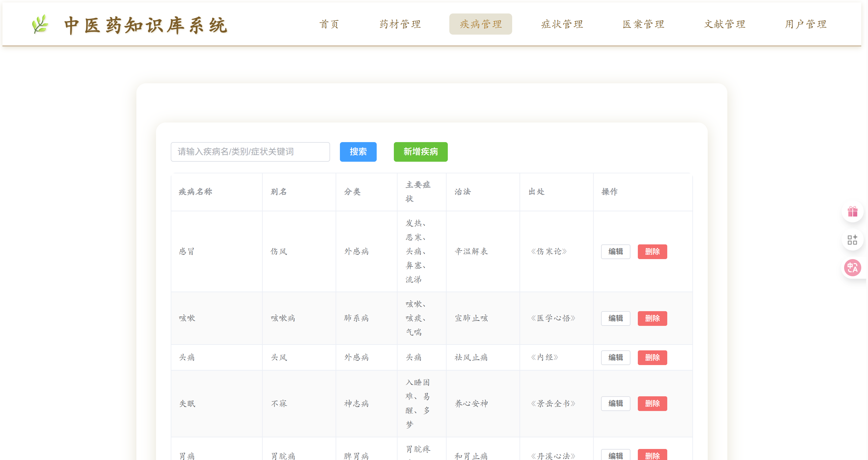Image resolution: width=868 pixels, height=460 pixels.
Task: Open the pink gift box icon
Action: point(852,212)
